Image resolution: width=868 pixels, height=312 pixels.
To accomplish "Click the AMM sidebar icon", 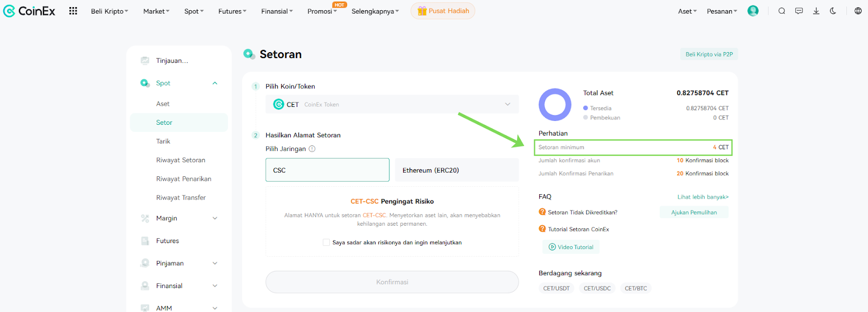I will [x=145, y=308].
